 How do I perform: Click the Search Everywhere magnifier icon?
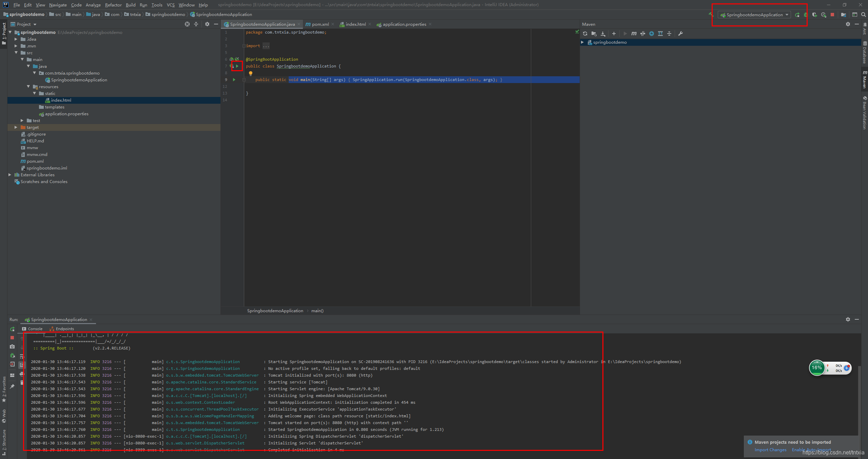pyautogui.click(x=863, y=15)
